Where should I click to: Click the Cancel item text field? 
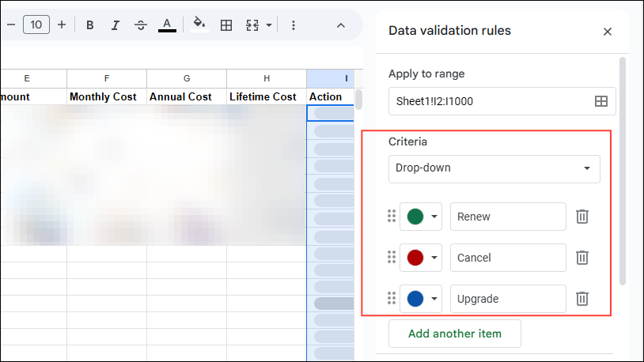tap(508, 258)
